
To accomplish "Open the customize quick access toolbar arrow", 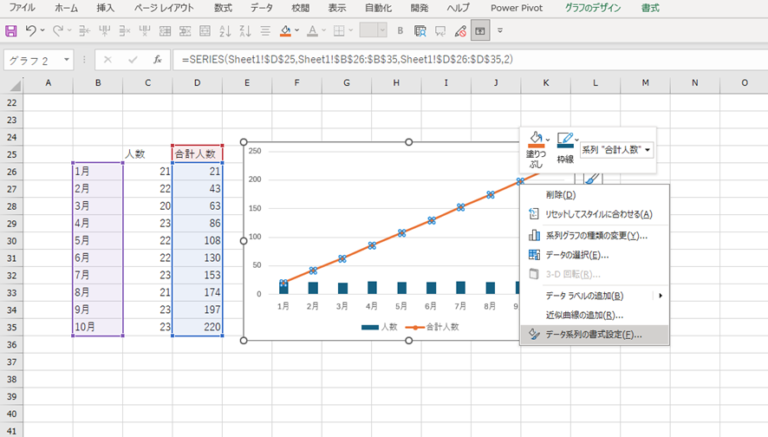I will coord(500,31).
